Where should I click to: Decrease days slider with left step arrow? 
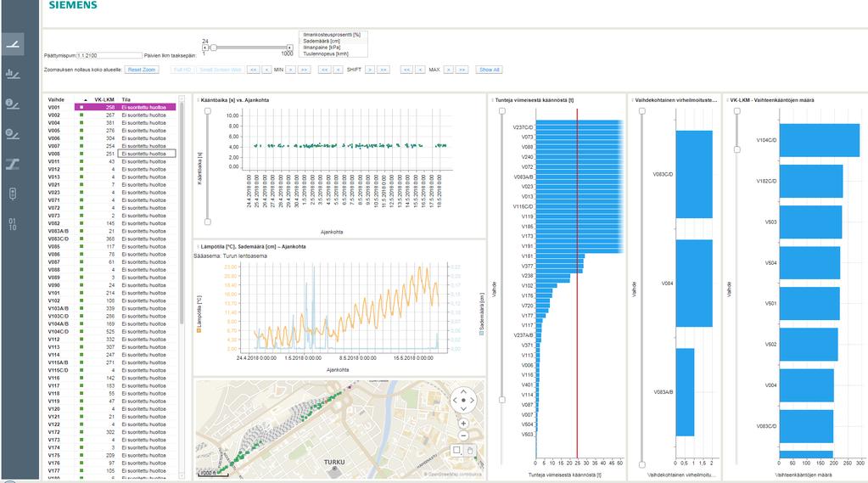[204, 48]
